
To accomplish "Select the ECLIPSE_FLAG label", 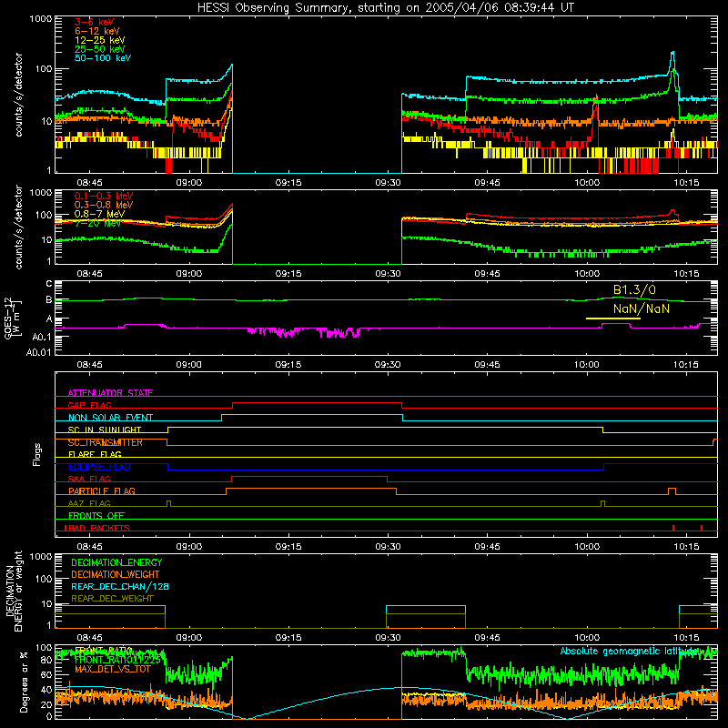I will (99, 467).
